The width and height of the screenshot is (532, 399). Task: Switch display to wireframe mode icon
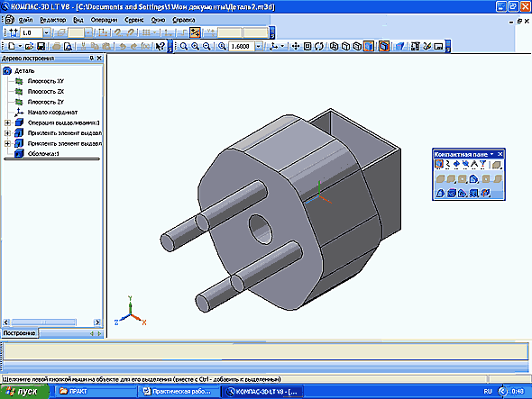(x=335, y=46)
